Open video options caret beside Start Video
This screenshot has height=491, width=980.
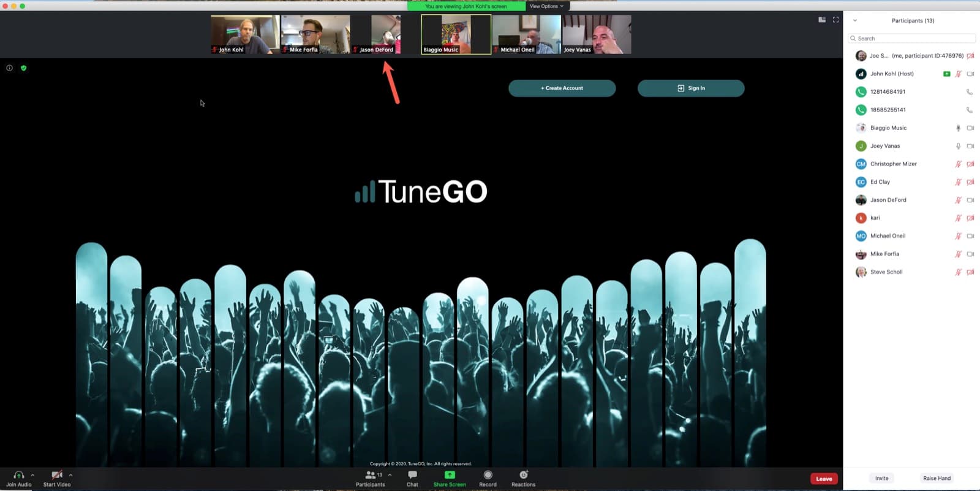(x=70, y=474)
